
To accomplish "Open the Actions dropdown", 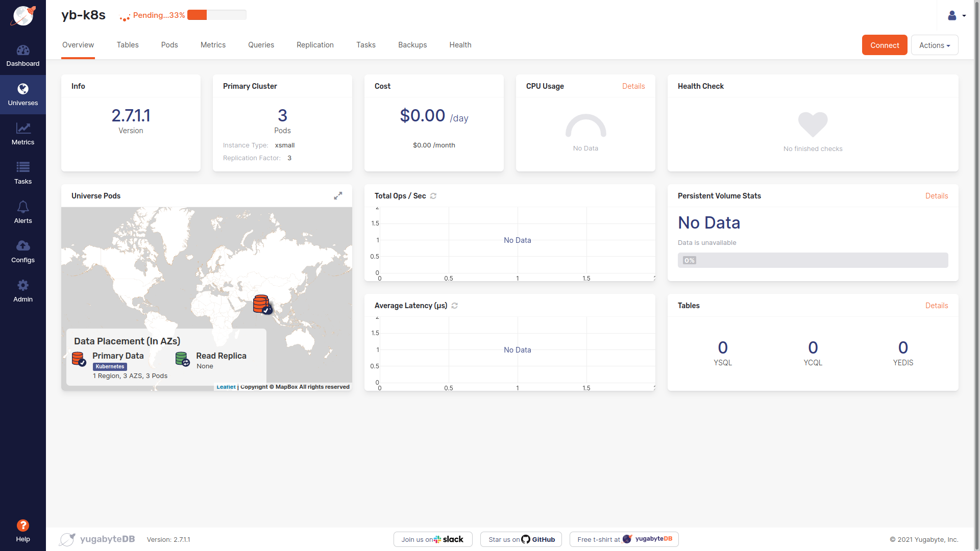I will (934, 45).
